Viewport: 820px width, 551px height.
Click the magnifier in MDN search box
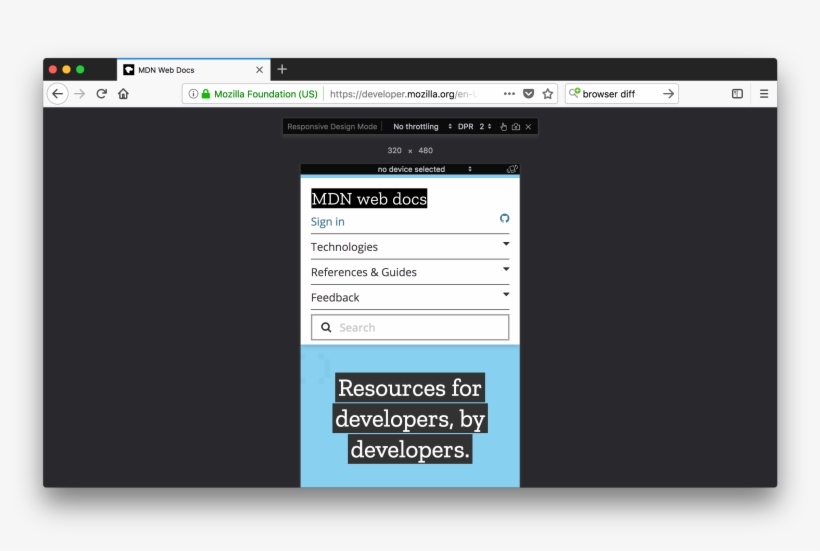[326, 327]
